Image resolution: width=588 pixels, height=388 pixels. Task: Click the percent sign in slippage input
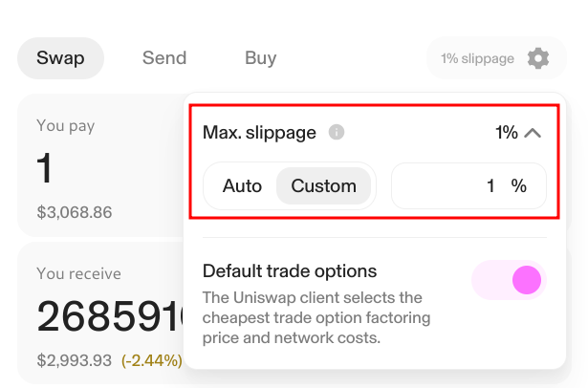click(x=519, y=186)
